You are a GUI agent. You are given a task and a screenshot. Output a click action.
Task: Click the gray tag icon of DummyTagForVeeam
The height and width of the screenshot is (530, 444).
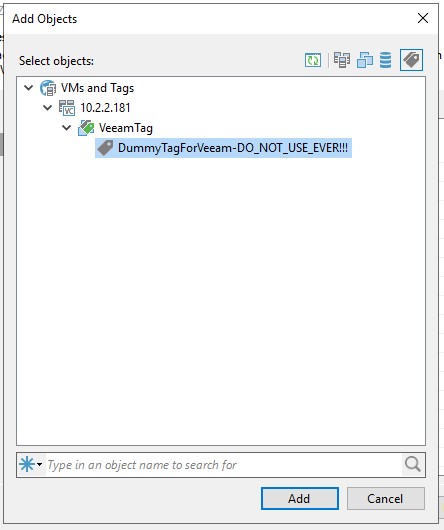pos(105,148)
